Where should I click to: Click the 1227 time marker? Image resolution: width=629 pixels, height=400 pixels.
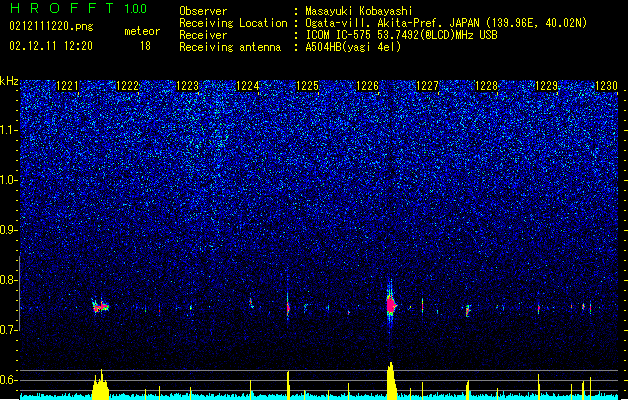point(428,86)
